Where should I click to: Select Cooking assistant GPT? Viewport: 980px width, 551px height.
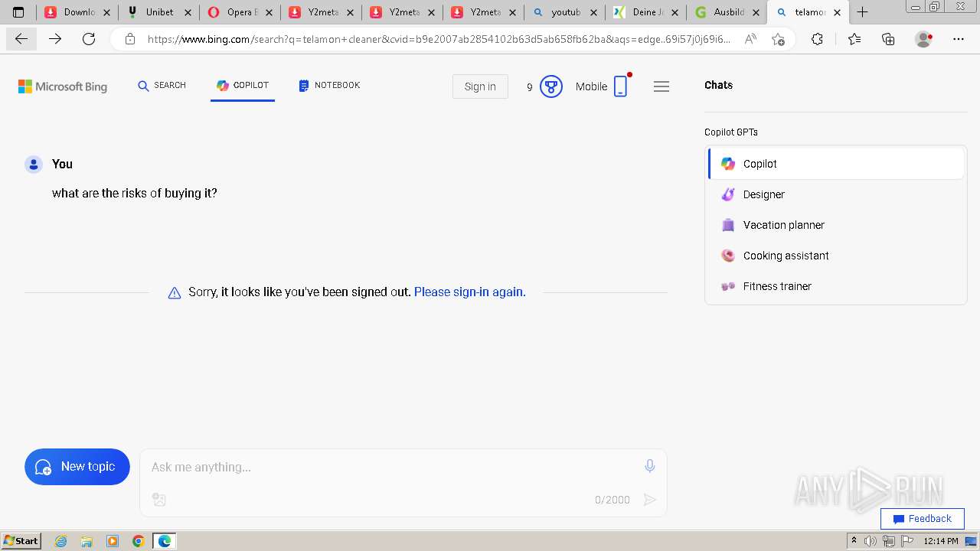[836, 256]
